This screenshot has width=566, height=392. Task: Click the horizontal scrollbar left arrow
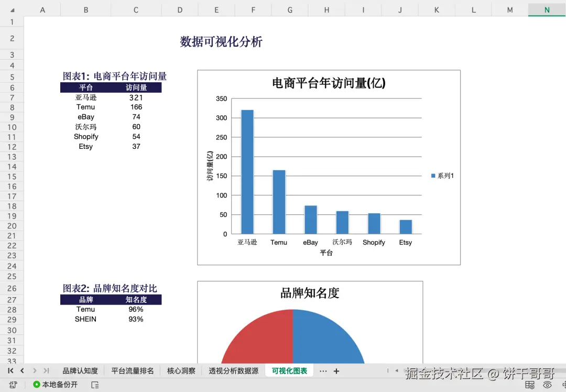point(397,371)
